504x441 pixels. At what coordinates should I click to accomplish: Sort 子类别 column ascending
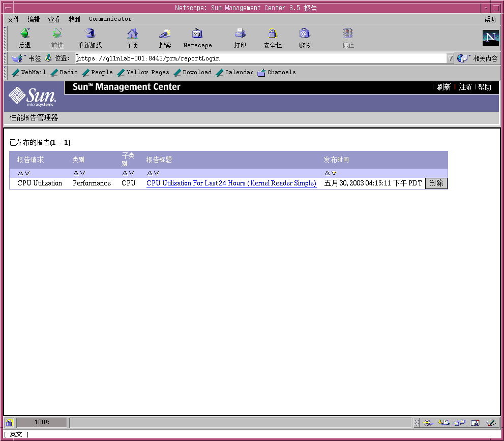pos(125,173)
